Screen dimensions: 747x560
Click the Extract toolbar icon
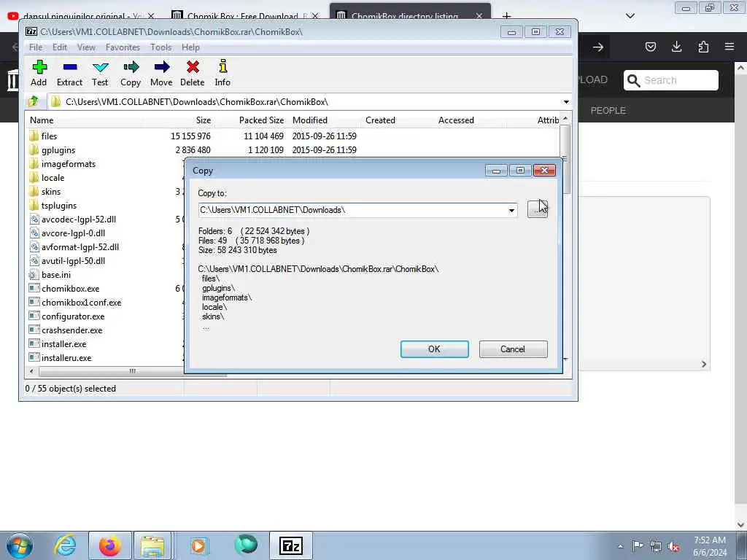(69, 73)
